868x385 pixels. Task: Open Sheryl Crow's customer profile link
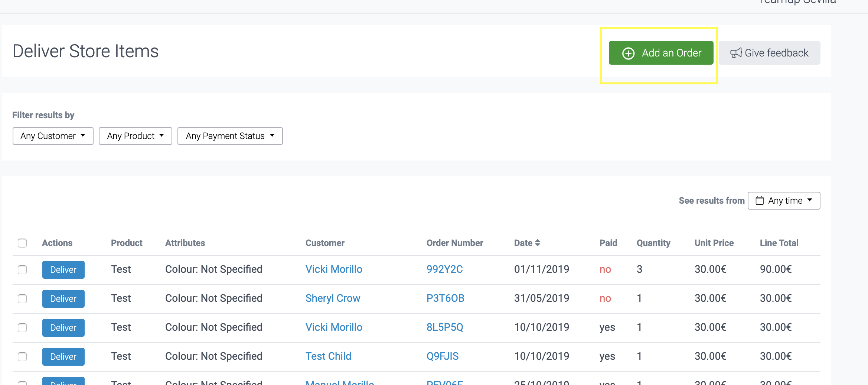333,298
